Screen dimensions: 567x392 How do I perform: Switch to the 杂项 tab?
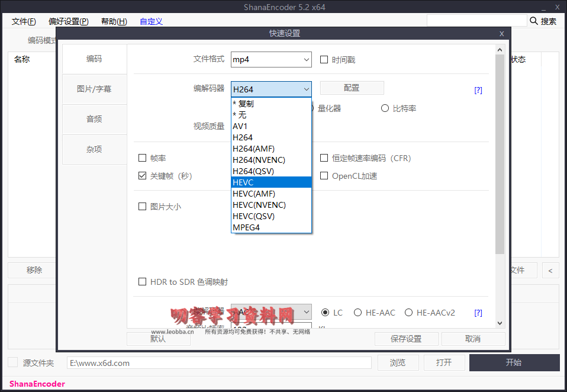point(94,149)
